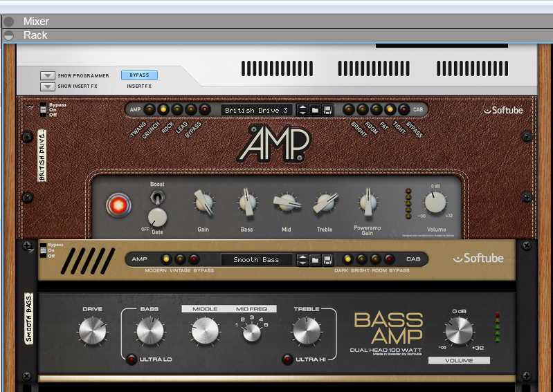
Task: Expand the Mixer section header toggle
Action: coord(9,22)
